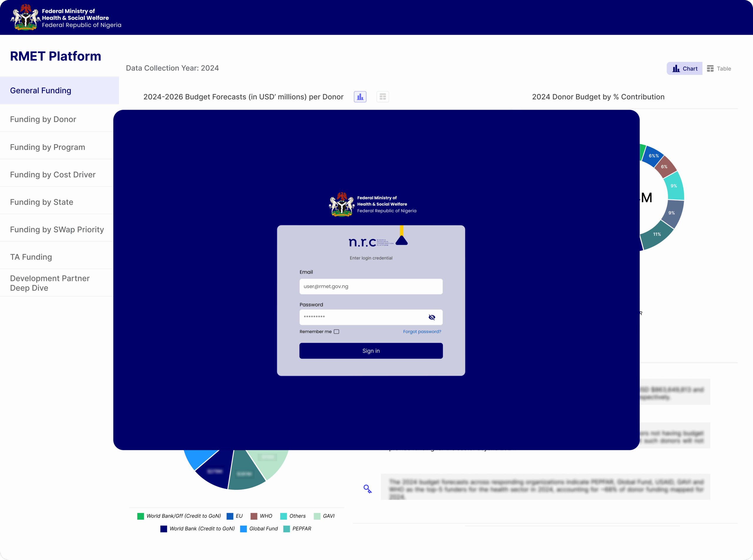Screen dimensions: 753x560
Task: Click the table view icon beside Budget Forecasts
Action: coord(382,97)
